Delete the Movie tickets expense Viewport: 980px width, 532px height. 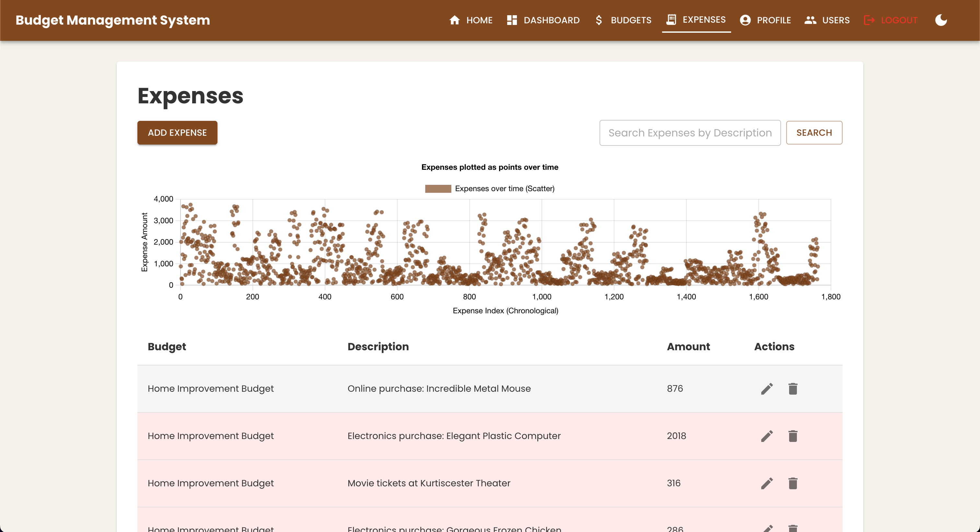[x=793, y=483]
